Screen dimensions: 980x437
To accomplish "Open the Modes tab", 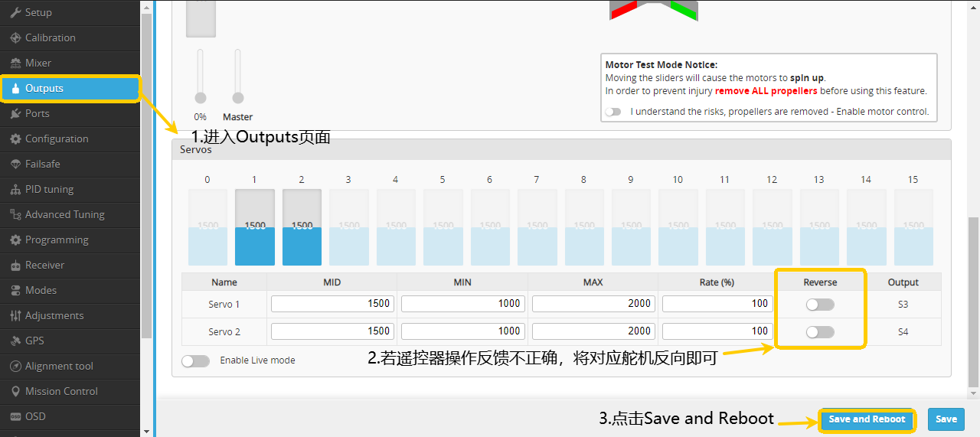I will click(x=70, y=290).
